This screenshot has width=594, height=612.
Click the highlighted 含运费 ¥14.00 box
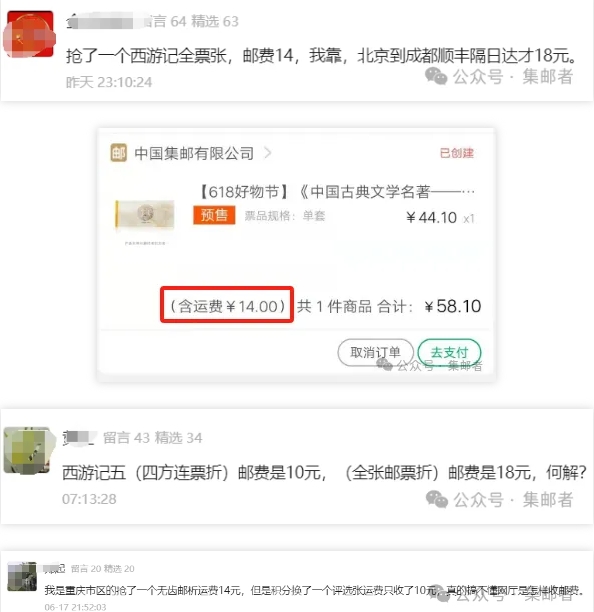click(x=227, y=305)
